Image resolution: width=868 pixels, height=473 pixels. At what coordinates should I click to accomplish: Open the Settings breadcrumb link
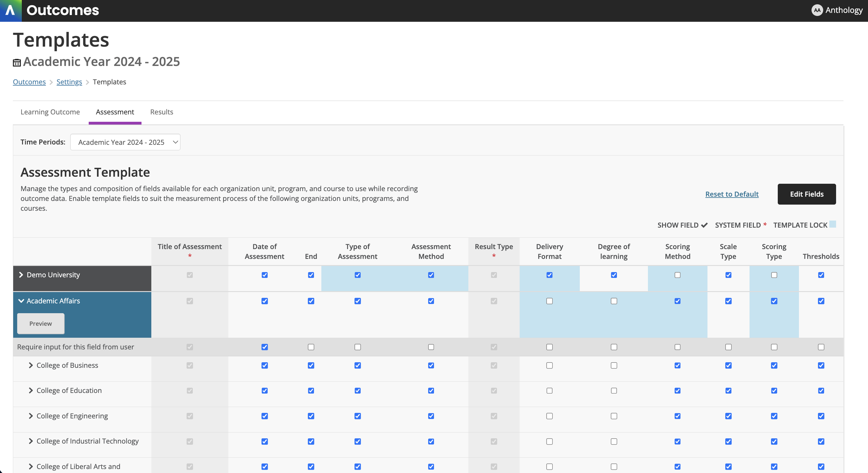pos(69,82)
